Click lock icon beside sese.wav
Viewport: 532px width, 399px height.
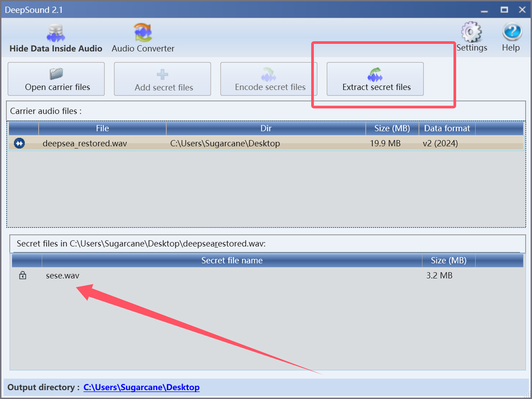click(x=23, y=275)
